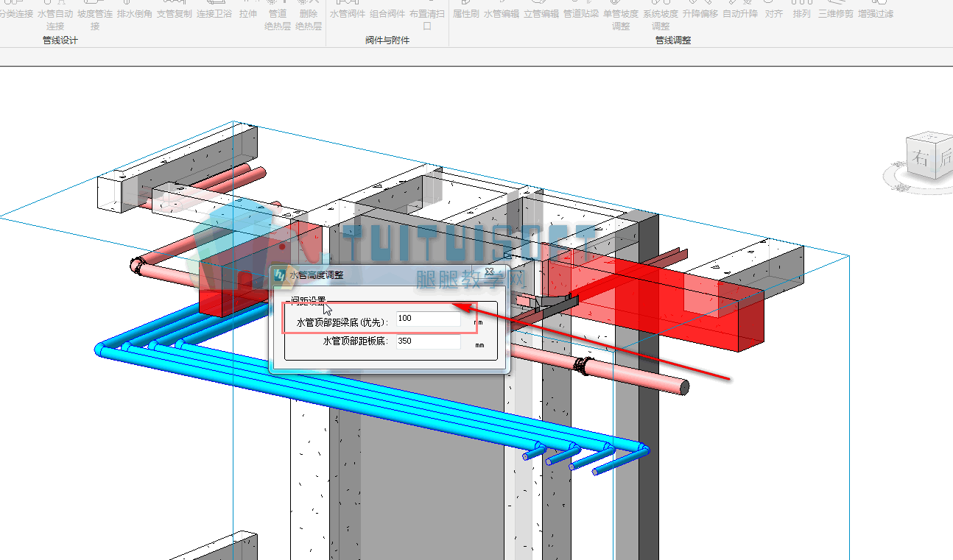The width and height of the screenshot is (953, 560).
Task: Click the 水管顶部距板底 value field
Action: (x=428, y=341)
